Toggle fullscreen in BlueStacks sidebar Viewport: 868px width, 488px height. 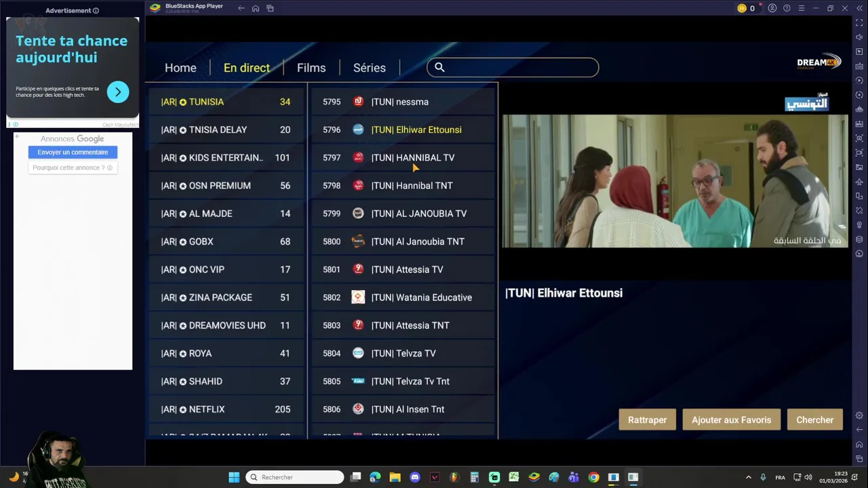pyautogui.click(x=859, y=23)
